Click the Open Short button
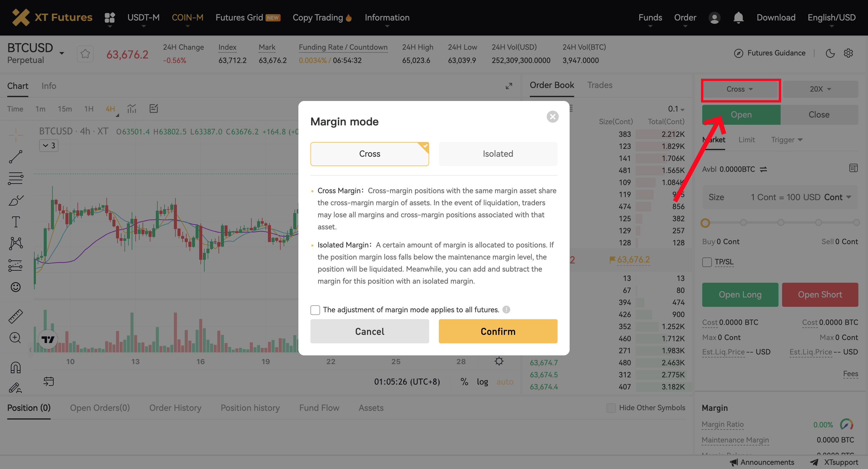Viewport: 868px width, 469px height. pyautogui.click(x=820, y=294)
